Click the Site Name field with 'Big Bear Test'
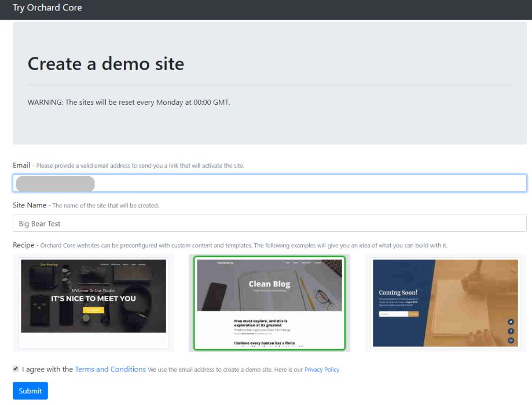Viewport: 532px width, 405px height. 269,223
